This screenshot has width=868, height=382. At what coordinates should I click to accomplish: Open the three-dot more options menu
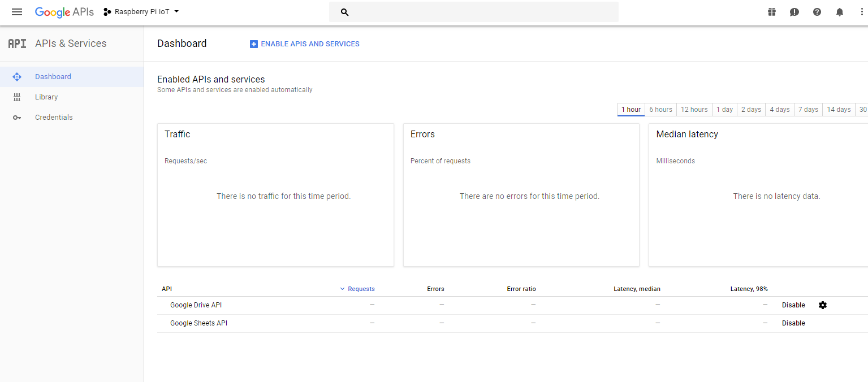click(862, 12)
